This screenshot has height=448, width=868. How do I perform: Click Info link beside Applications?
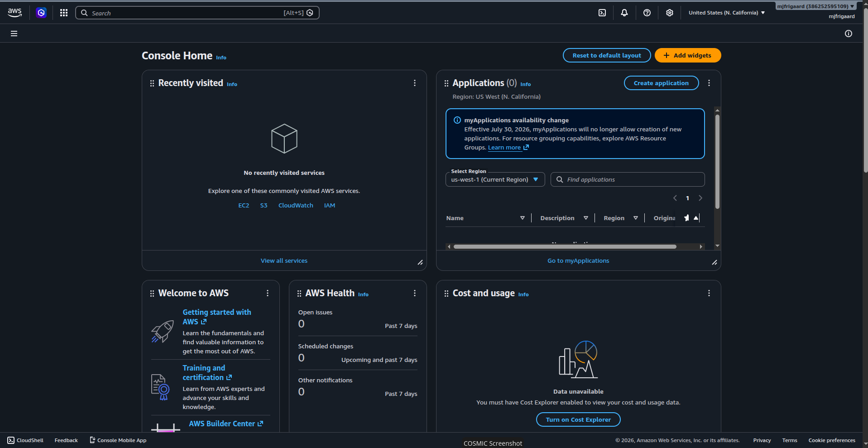coord(525,84)
